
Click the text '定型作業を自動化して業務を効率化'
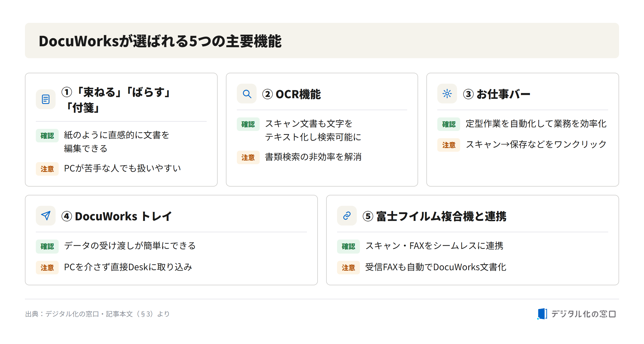coord(536,124)
